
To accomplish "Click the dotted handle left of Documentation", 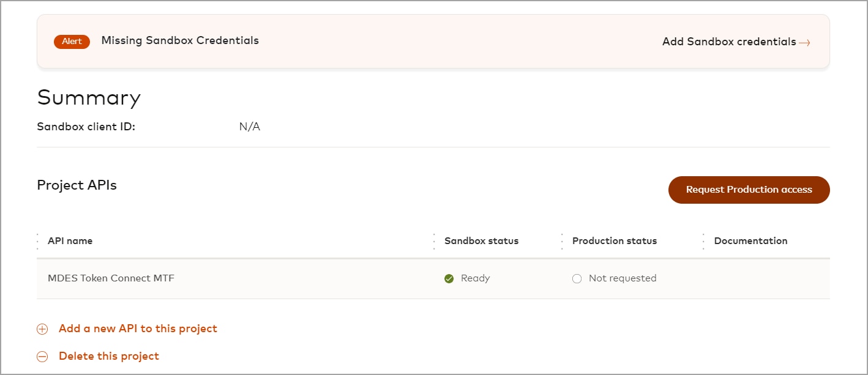I will 703,241.
